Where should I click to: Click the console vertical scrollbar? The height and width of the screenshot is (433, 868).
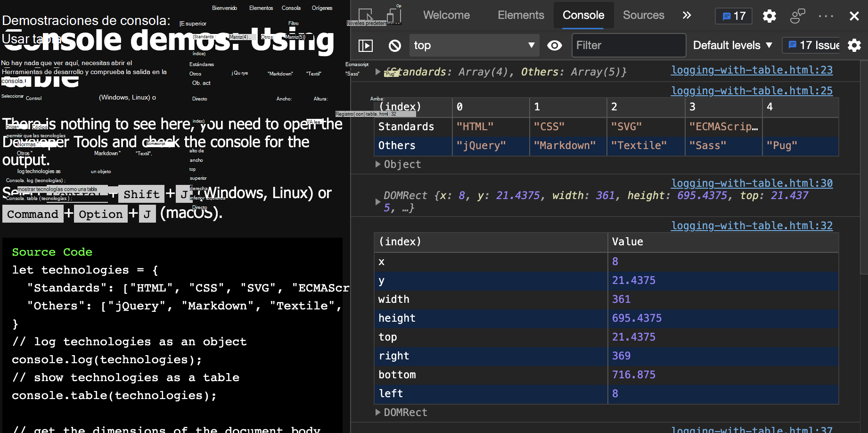pyautogui.click(x=864, y=167)
